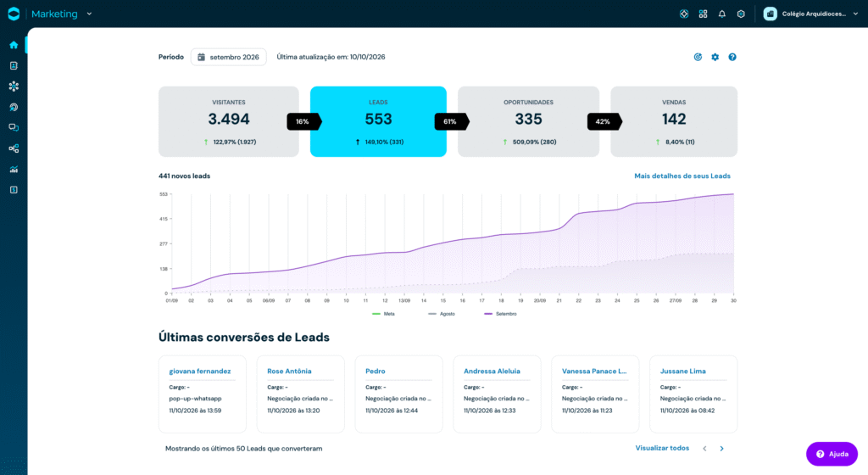
Task: Open the automation flow sidebar icon
Action: 14,148
